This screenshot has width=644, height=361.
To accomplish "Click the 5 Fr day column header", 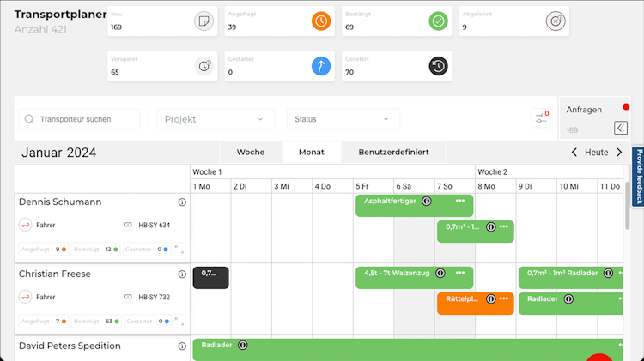I will coord(373,186).
